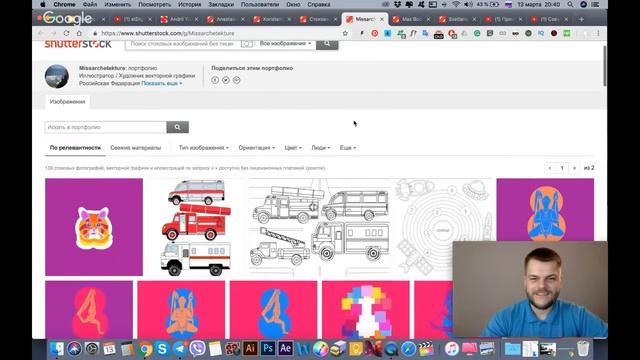Open the pixel-art thumbnail in the second row
Viewport: 640px width, 360px height.
pyautogui.click(x=366, y=309)
